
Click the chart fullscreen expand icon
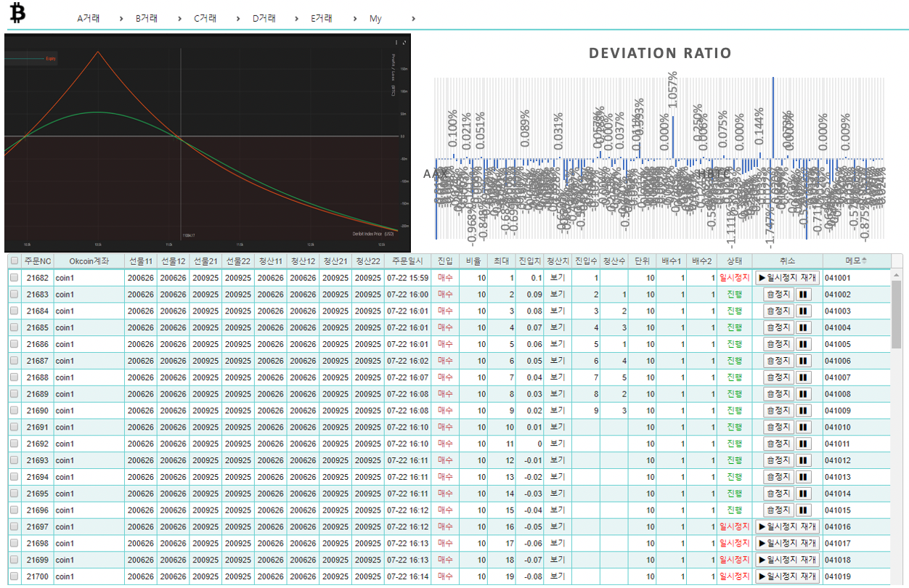click(404, 42)
